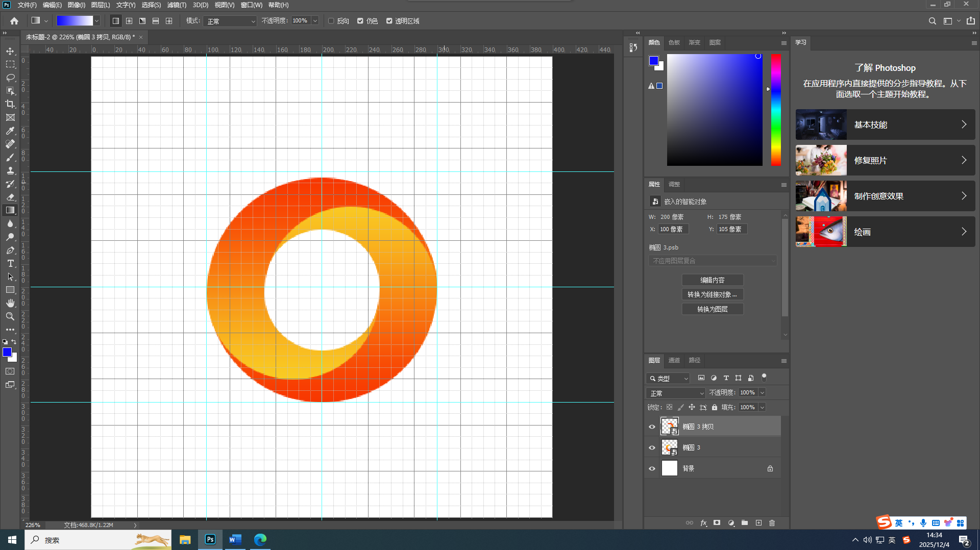Open the 滤镜(T) menu
The width and height of the screenshot is (980, 550).
pyautogui.click(x=177, y=5)
